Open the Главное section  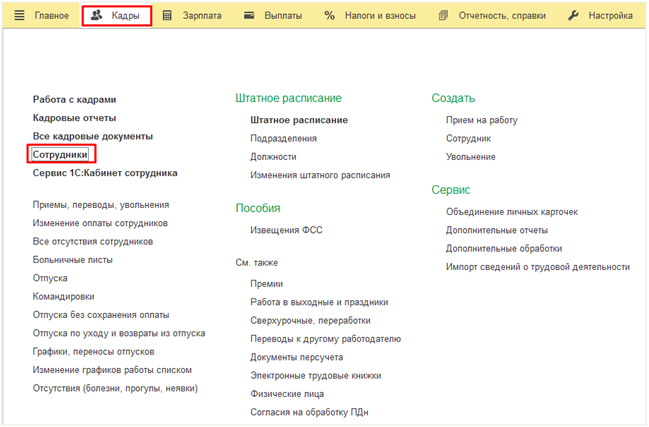pos(52,16)
